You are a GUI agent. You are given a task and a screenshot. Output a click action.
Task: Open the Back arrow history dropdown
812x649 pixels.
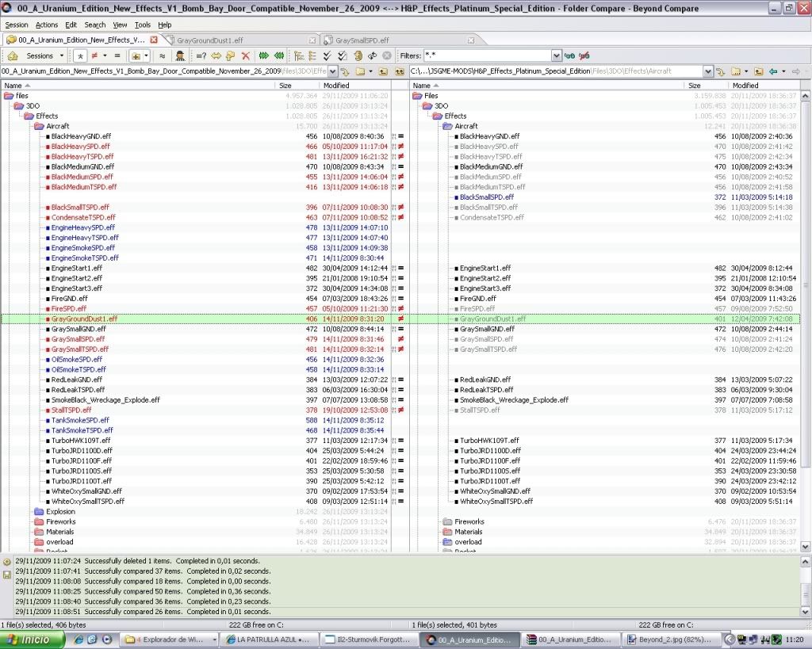[x=783, y=71]
